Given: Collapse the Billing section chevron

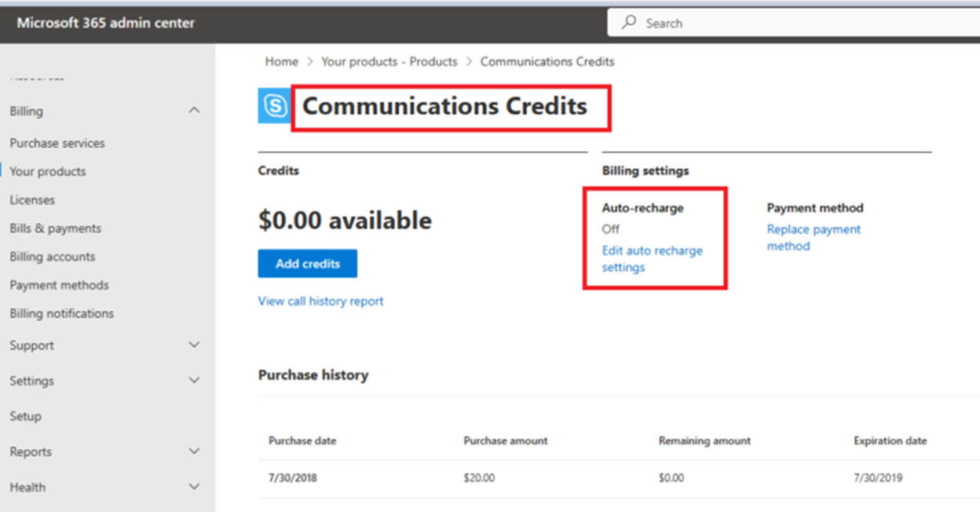Looking at the screenshot, I should (195, 111).
